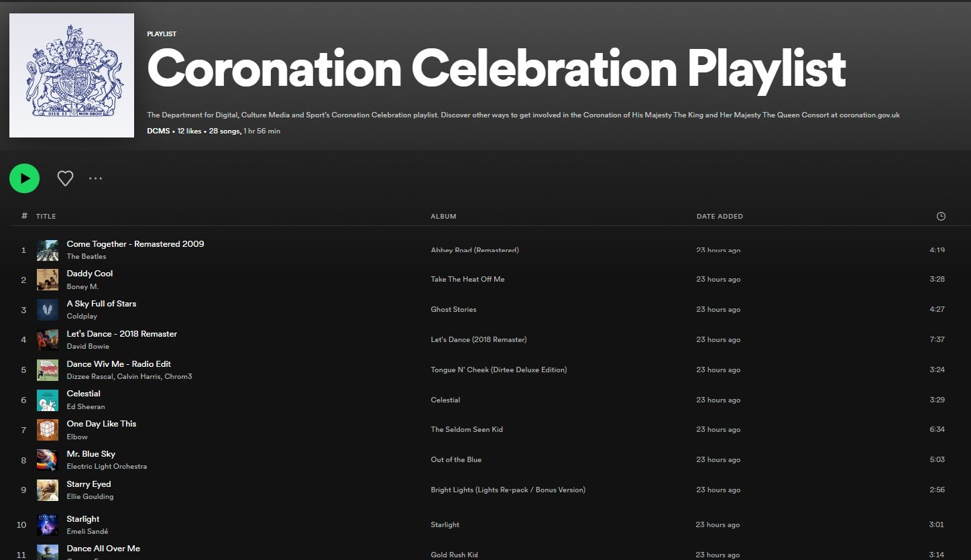Open artist Dizzee Rascal
The width and height of the screenshot is (971, 560).
90,376
